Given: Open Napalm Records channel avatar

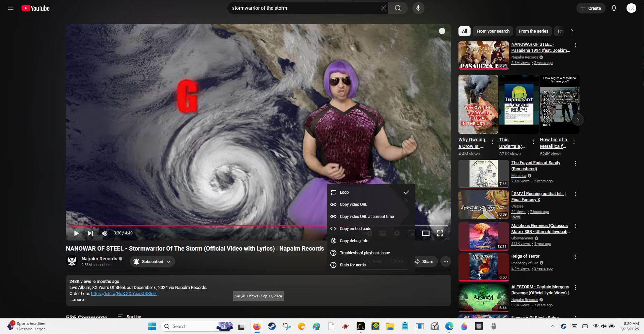Looking at the screenshot, I should coord(72,261).
